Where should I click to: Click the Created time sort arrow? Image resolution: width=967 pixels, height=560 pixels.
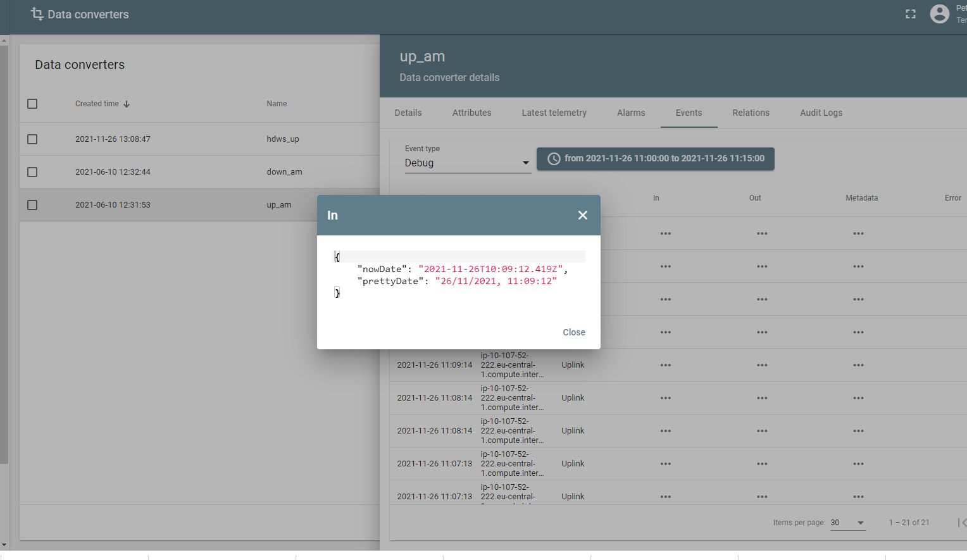[127, 104]
